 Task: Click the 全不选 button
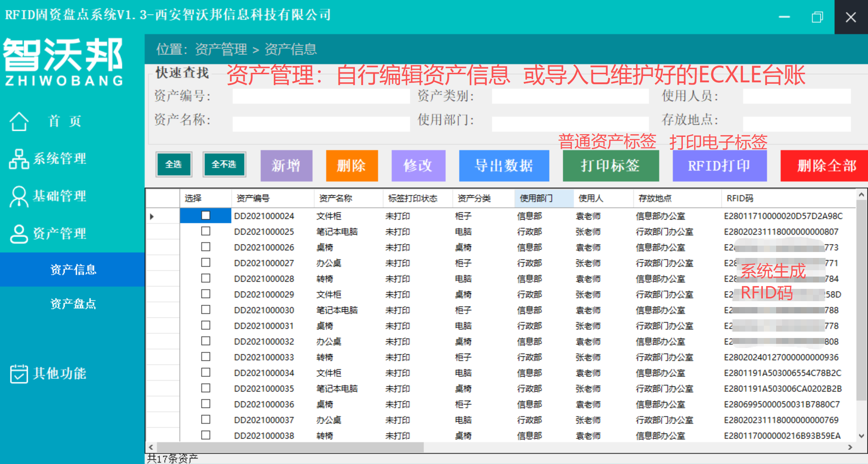tap(224, 165)
